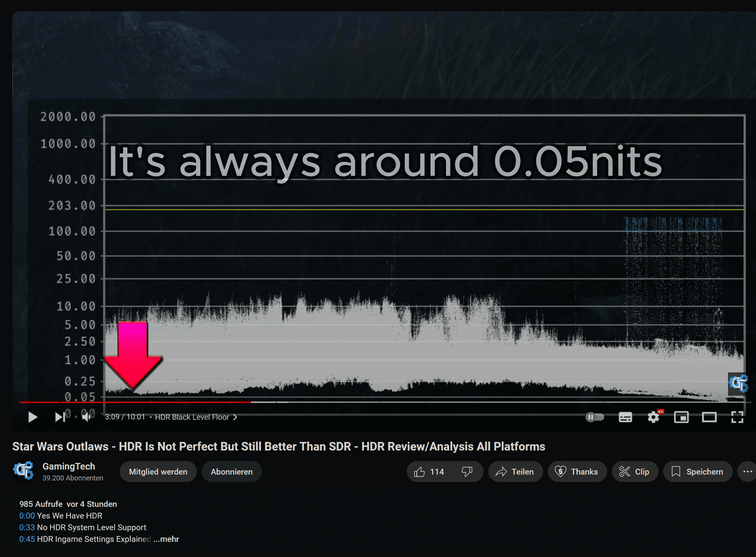Save the video via Speichern

(x=698, y=471)
